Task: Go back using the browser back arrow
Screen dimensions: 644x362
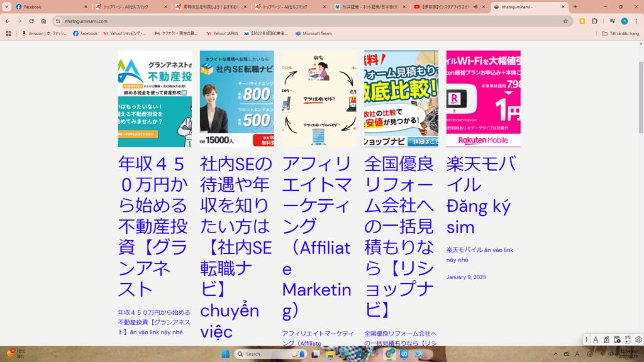Action: [8, 21]
